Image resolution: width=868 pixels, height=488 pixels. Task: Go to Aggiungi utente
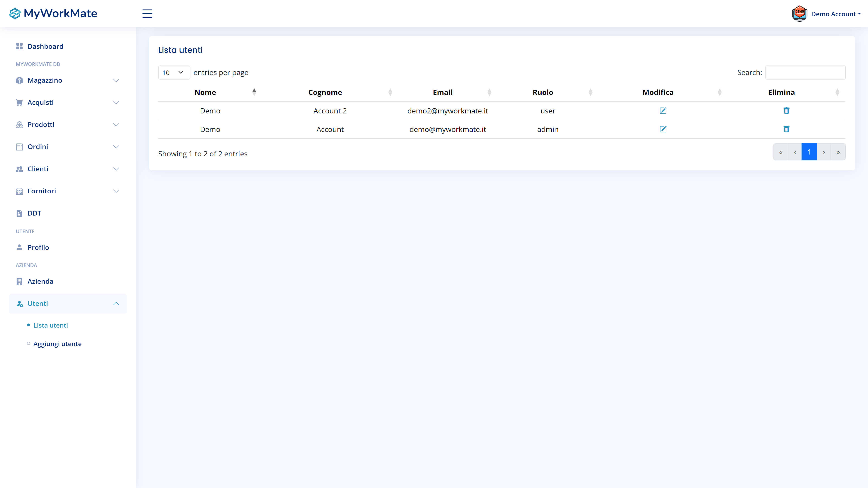(57, 344)
